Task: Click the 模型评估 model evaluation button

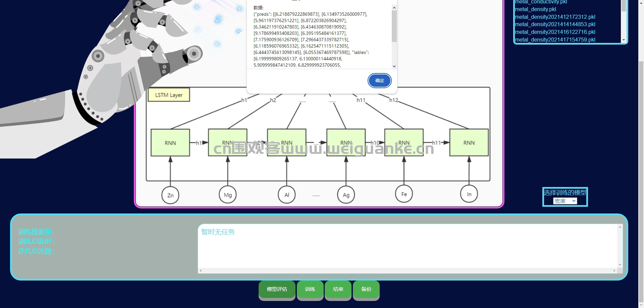Action: coord(277,289)
